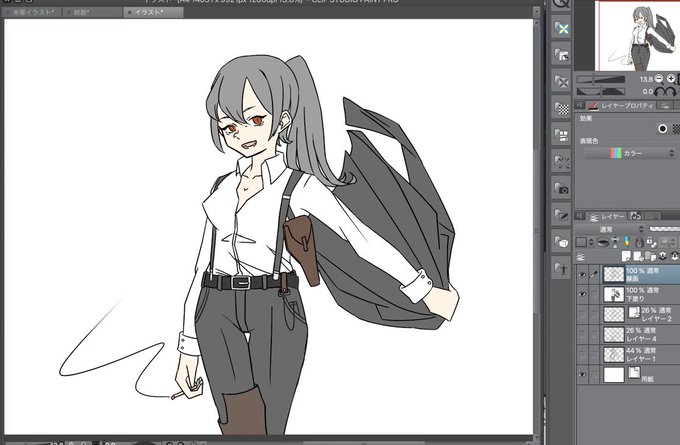Adjust Navigator zoom slider
The height and width of the screenshot is (445, 680).
(x=601, y=79)
